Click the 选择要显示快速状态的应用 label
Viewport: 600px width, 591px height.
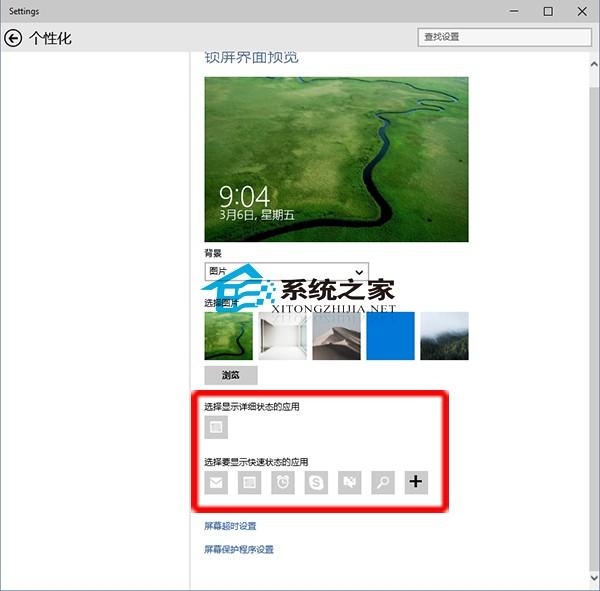click(256, 462)
